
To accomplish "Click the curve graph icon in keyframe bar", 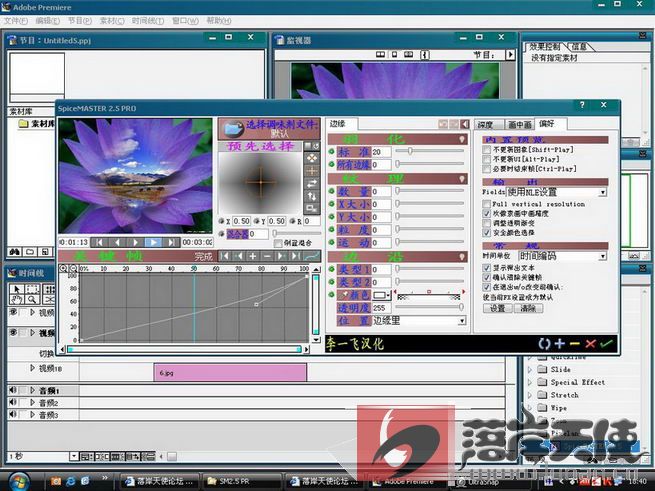I will (x=312, y=256).
